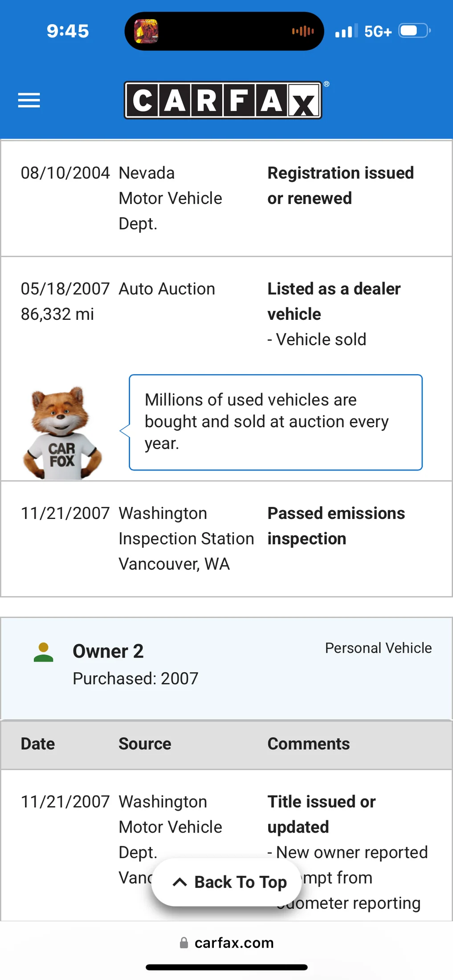Tap the Comments column header
The height and width of the screenshot is (980, 453).
tap(309, 744)
